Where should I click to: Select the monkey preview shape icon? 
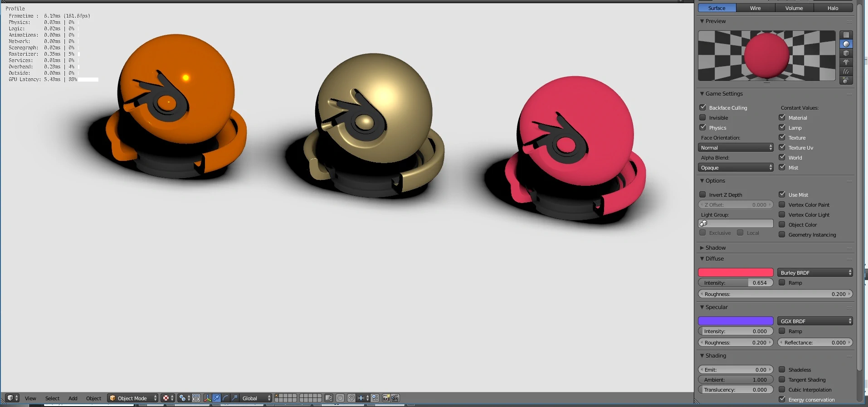coord(846,62)
